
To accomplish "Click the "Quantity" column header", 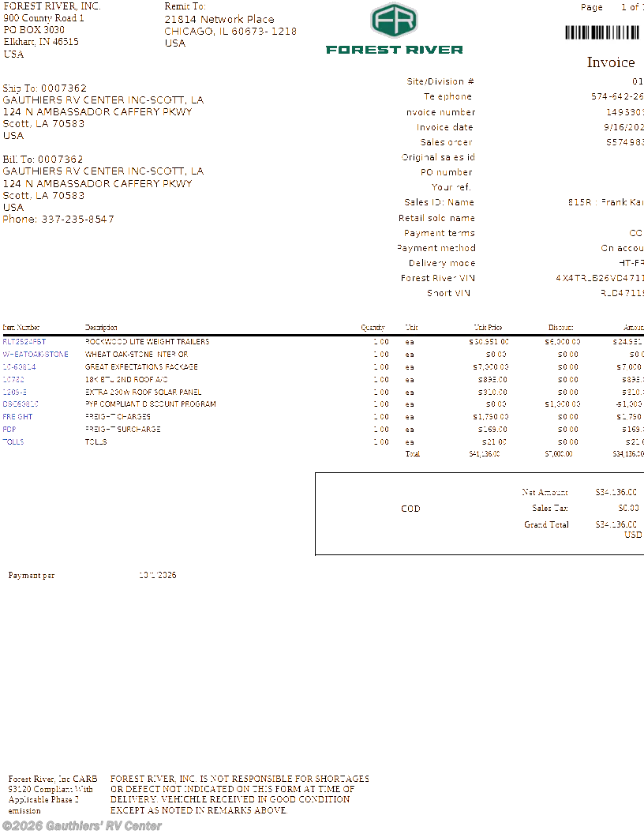I will click(x=373, y=328).
